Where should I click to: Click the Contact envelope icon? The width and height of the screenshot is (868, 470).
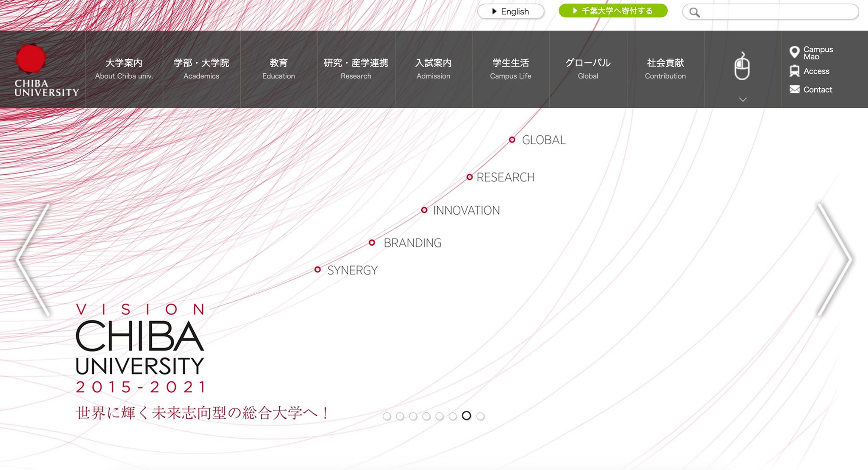pos(795,90)
